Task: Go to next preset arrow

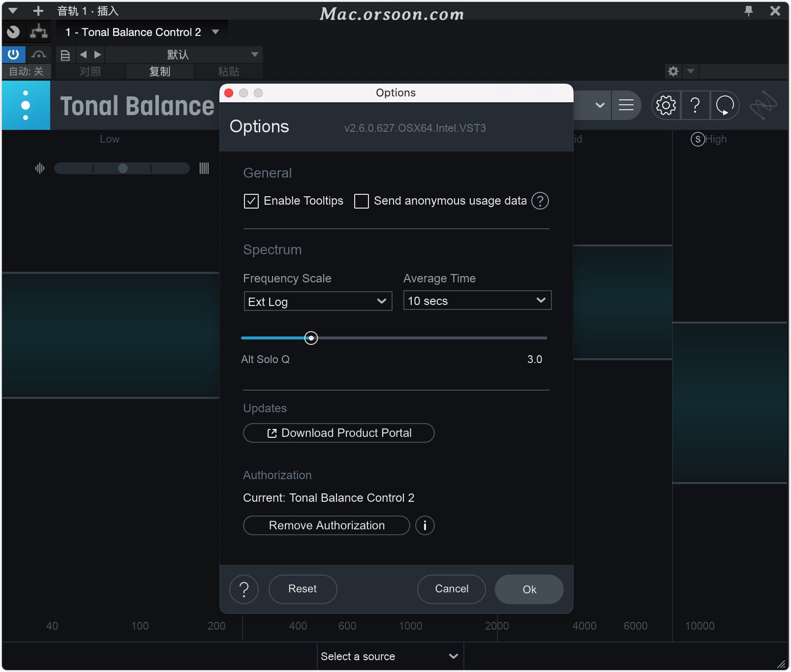Action: pyautogui.click(x=97, y=55)
